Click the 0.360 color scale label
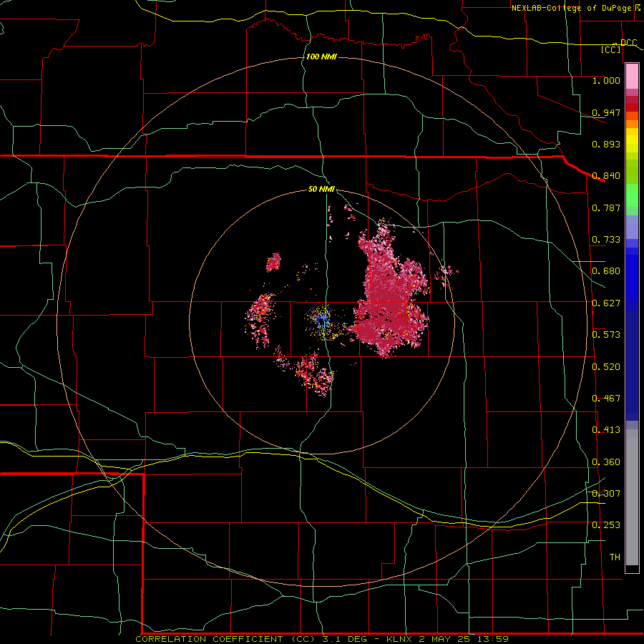The width and height of the screenshot is (644, 644). [606, 462]
